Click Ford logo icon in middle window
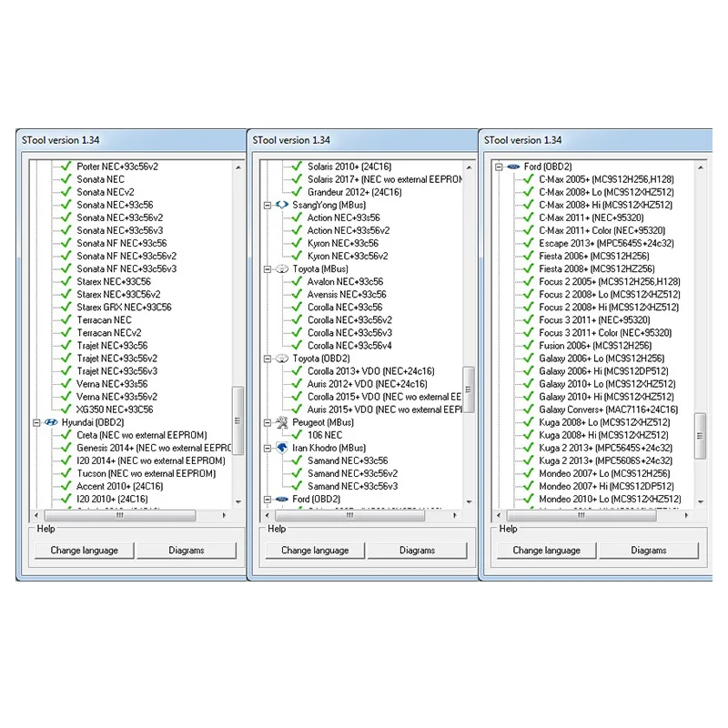This screenshot has width=728, height=728. pyautogui.click(x=282, y=499)
